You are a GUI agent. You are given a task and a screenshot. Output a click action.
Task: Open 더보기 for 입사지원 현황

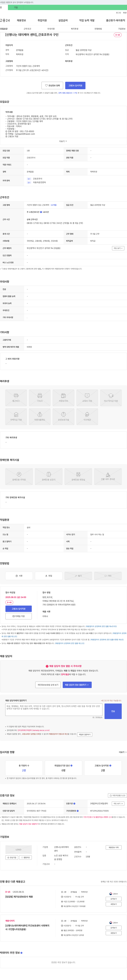tap(123, 752)
